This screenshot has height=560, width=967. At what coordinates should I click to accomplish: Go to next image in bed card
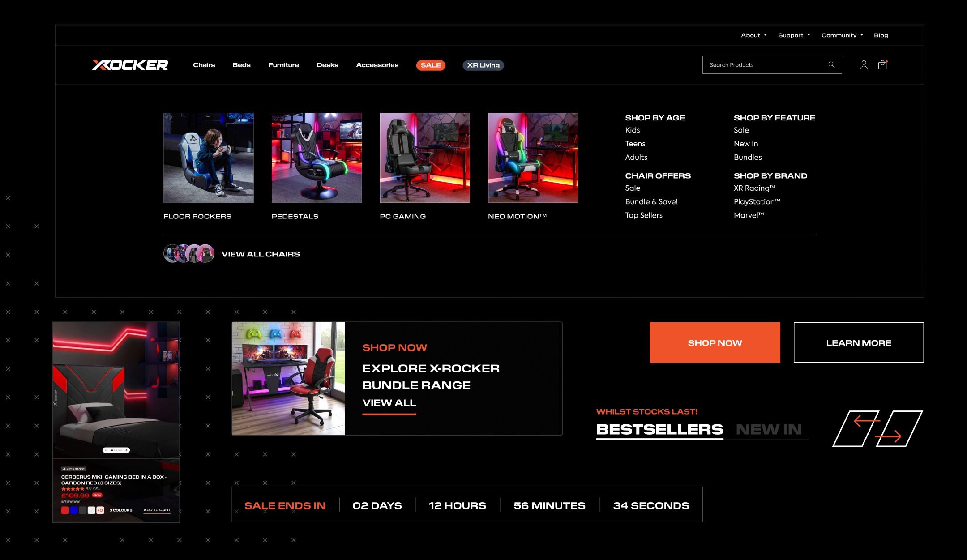tap(127, 450)
